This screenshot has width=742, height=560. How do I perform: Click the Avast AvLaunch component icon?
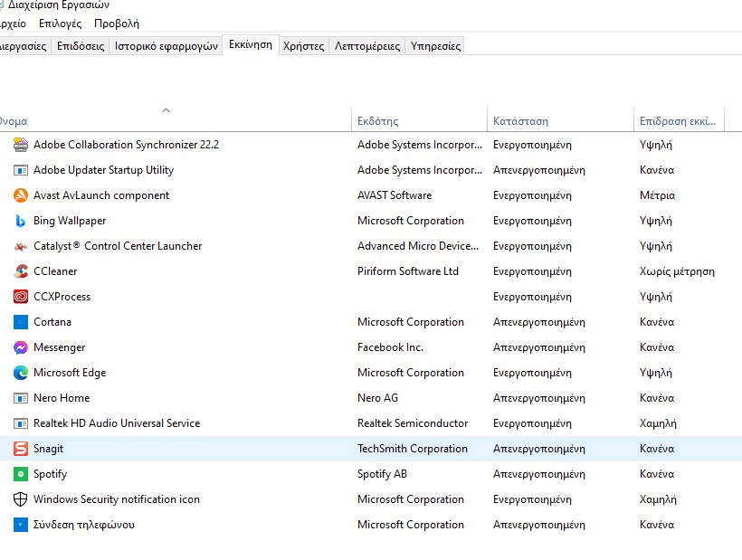point(20,195)
